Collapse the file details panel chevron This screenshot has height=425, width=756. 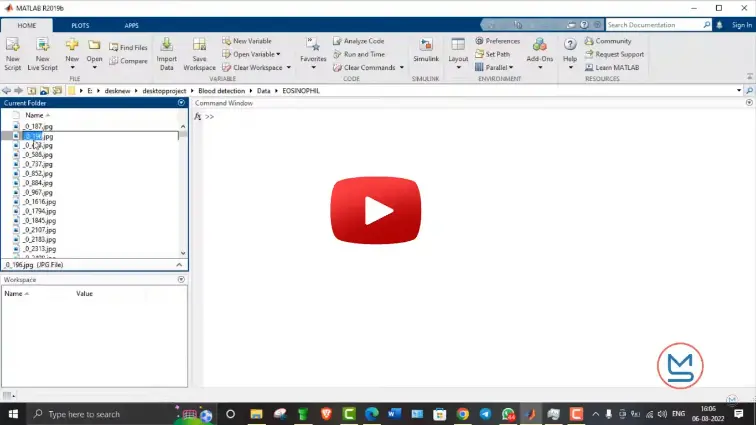(181, 265)
